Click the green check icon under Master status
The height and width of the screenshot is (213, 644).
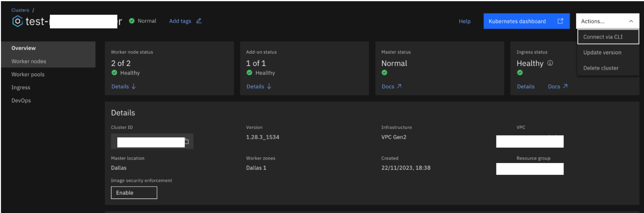point(384,73)
